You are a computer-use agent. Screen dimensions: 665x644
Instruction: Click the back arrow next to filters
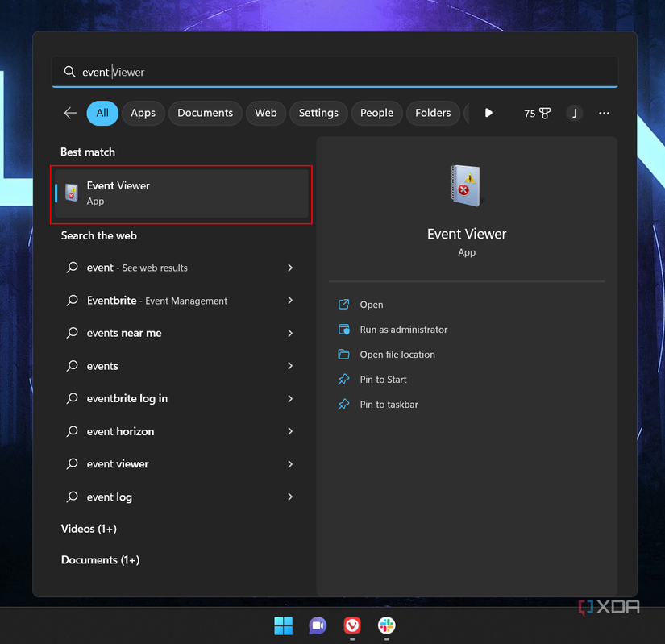coord(70,114)
